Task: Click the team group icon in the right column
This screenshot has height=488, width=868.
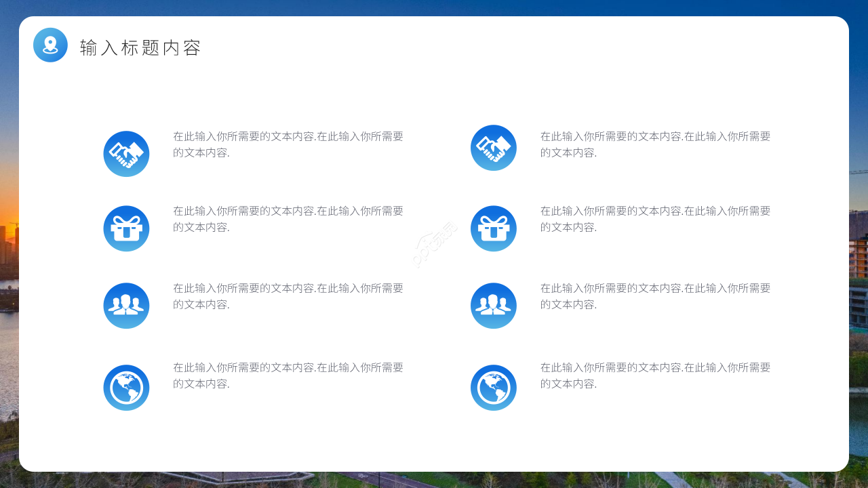Action: tap(494, 306)
